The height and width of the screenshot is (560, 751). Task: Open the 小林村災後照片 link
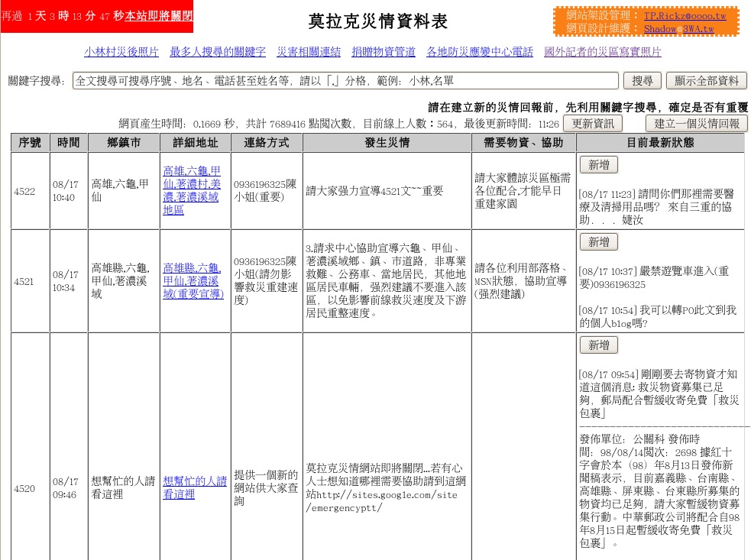tap(121, 52)
